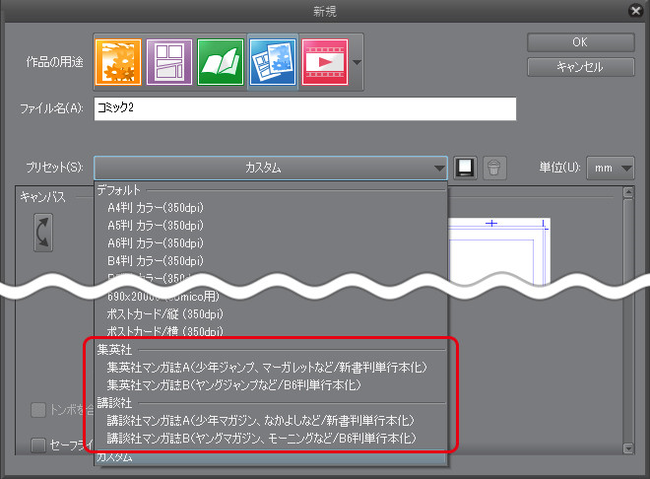Click the OK button
The width and height of the screenshot is (650, 479).
(x=581, y=42)
